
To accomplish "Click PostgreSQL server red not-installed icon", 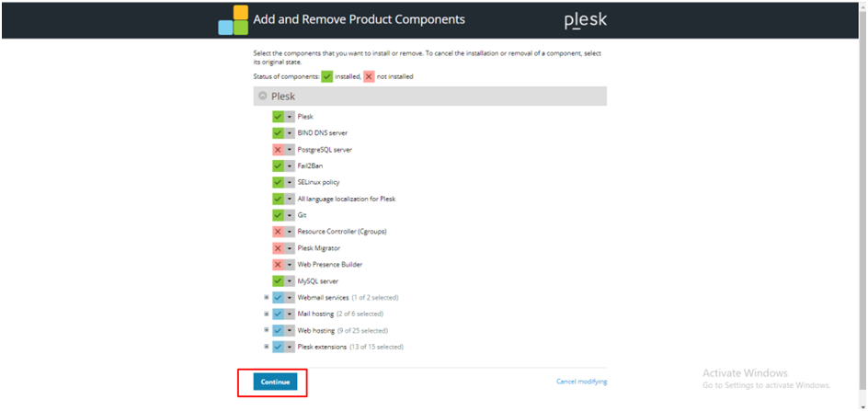I will coord(278,150).
